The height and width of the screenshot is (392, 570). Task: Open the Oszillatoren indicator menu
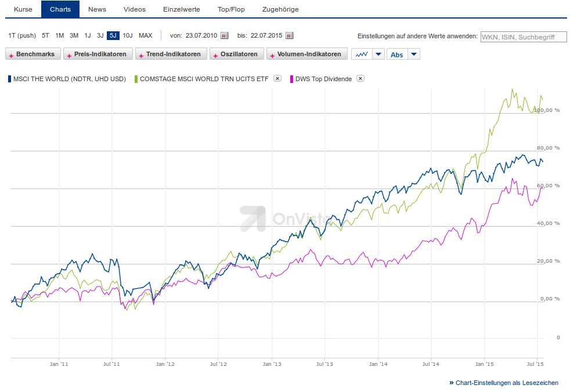pos(236,55)
